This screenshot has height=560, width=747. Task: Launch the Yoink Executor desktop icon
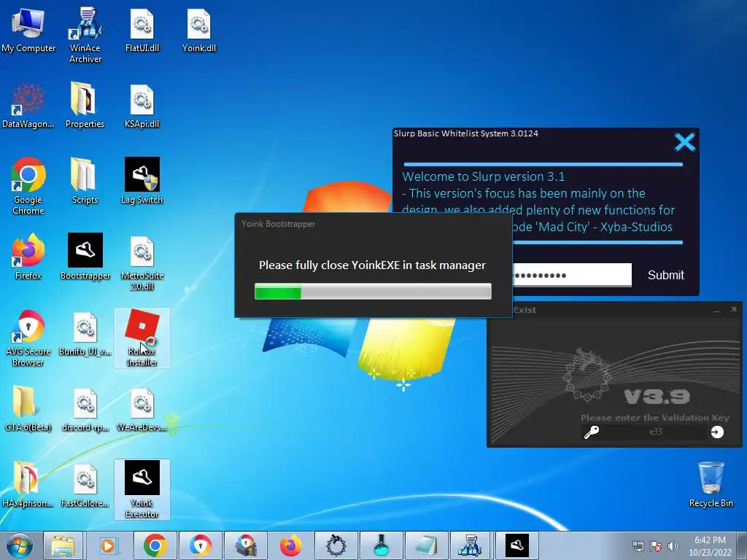click(x=142, y=489)
